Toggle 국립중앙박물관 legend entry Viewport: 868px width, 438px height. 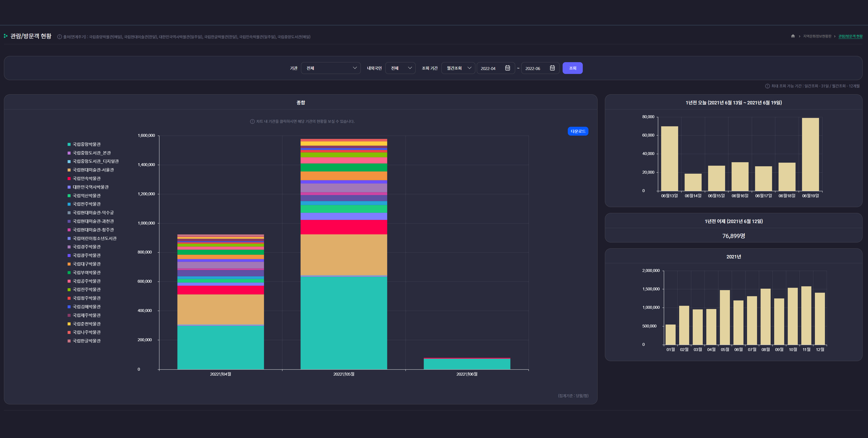point(84,144)
